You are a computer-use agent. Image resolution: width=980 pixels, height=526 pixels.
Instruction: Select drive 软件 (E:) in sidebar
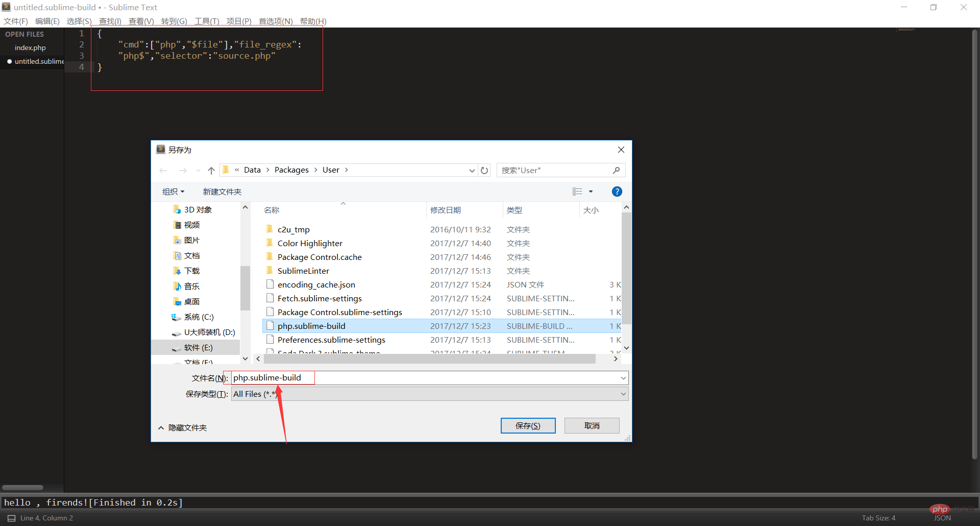[x=198, y=348]
